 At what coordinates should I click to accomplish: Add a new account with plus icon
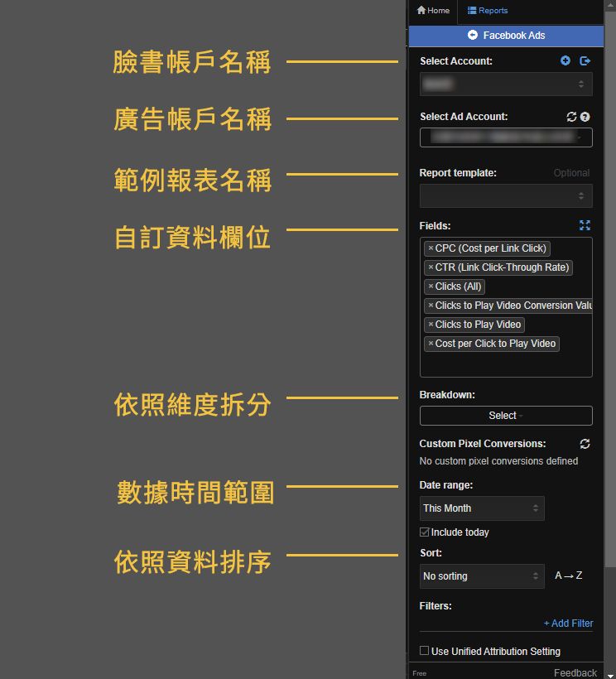click(x=565, y=60)
